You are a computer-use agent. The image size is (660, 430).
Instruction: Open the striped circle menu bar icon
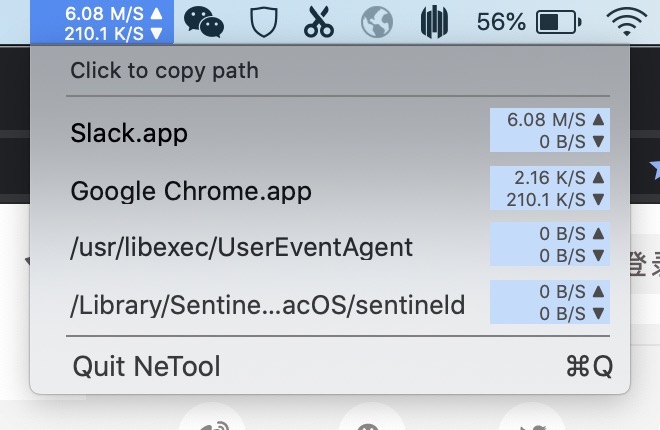(x=434, y=22)
